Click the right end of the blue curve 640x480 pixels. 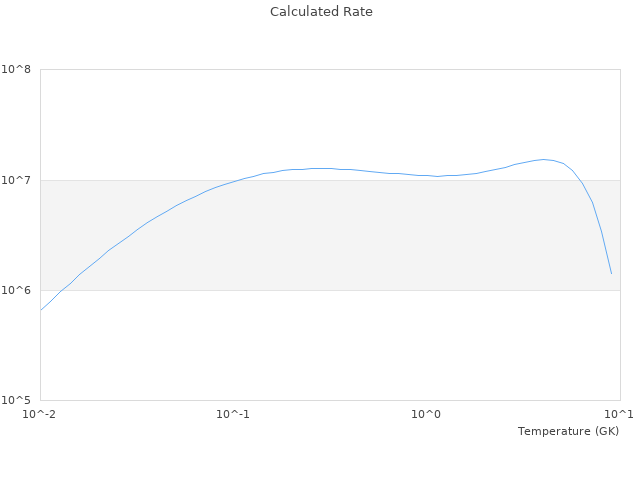(611, 273)
